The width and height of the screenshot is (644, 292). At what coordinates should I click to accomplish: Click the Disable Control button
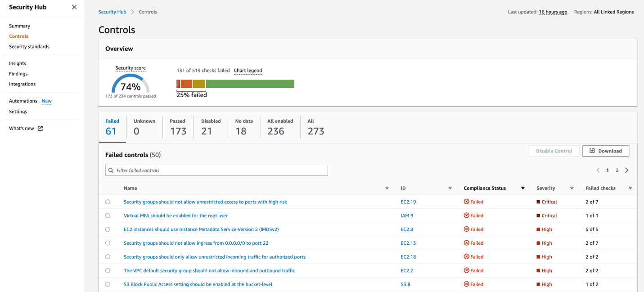coord(554,151)
